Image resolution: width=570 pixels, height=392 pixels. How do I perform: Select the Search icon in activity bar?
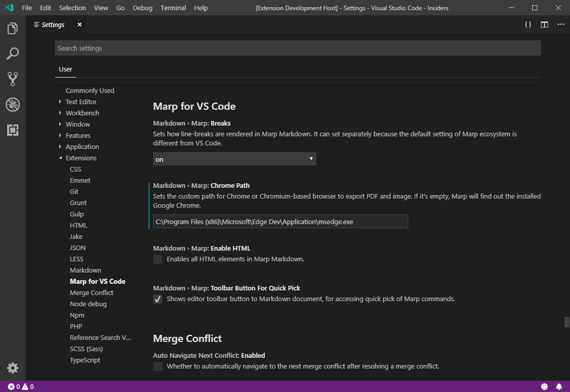click(x=12, y=53)
